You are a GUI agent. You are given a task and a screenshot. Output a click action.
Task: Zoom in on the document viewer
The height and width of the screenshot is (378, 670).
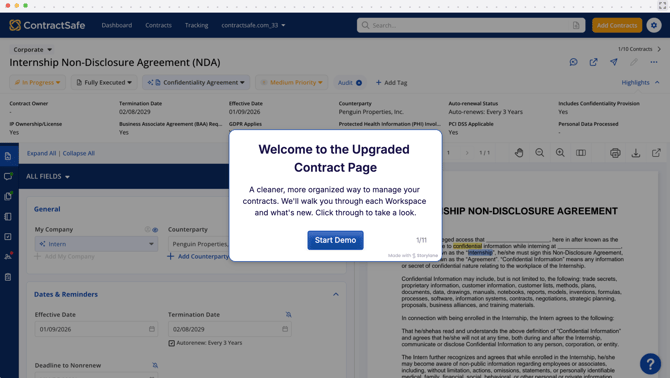[x=560, y=153]
